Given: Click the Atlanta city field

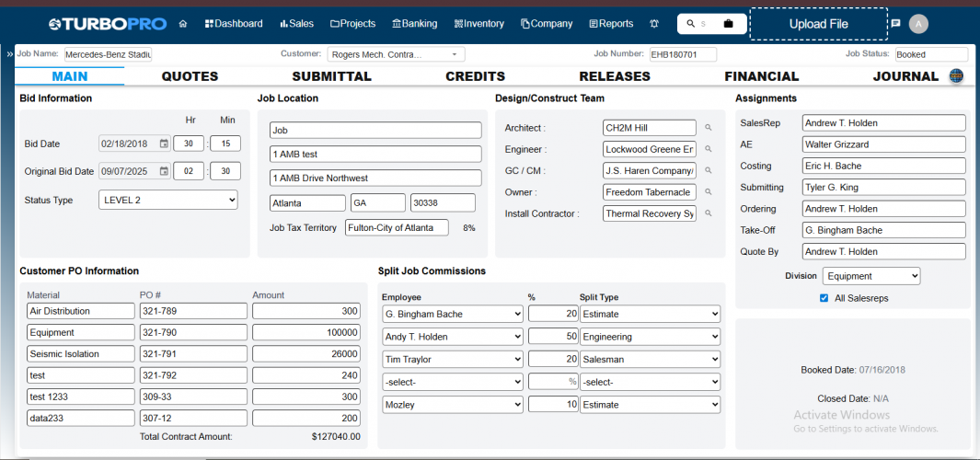Looking at the screenshot, I should (307, 203).
